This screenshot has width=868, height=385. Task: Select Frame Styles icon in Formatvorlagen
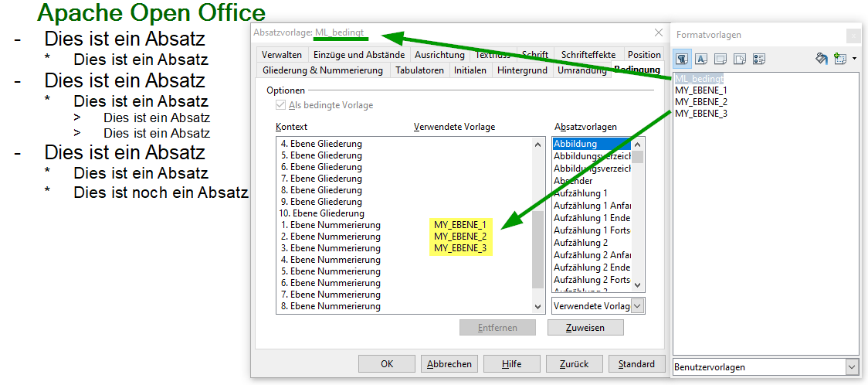click(x=721, y=58)
